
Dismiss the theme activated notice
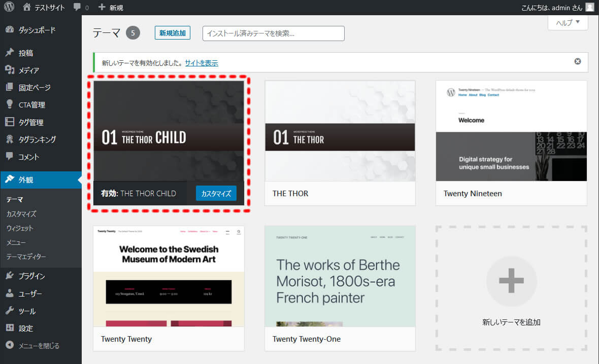click(x=578, y=61)
